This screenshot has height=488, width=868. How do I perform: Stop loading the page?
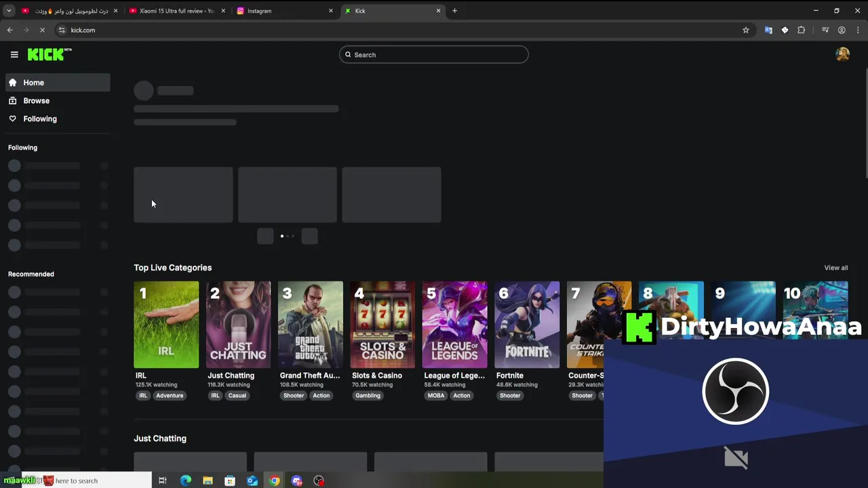[42, 30]
